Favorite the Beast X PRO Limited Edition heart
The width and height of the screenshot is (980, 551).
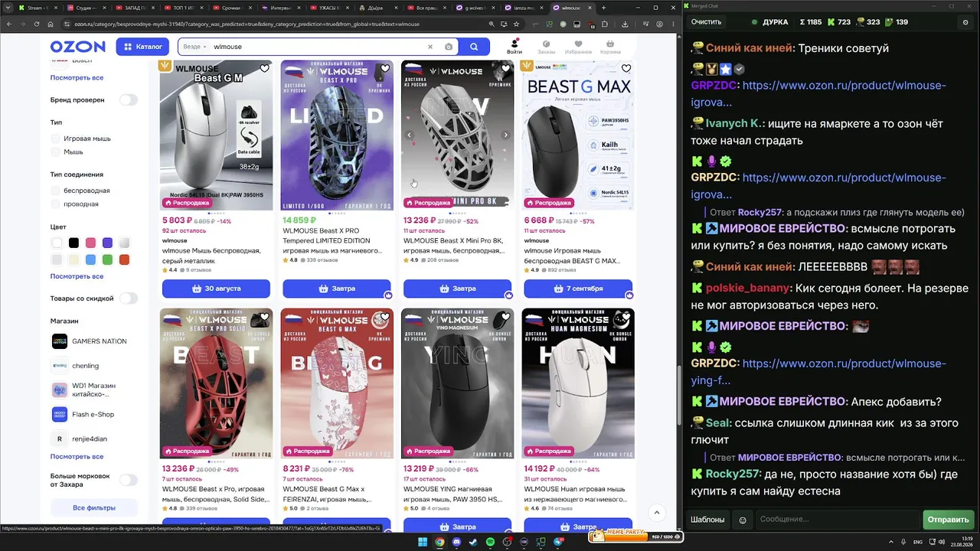click(x=385, y=69)
